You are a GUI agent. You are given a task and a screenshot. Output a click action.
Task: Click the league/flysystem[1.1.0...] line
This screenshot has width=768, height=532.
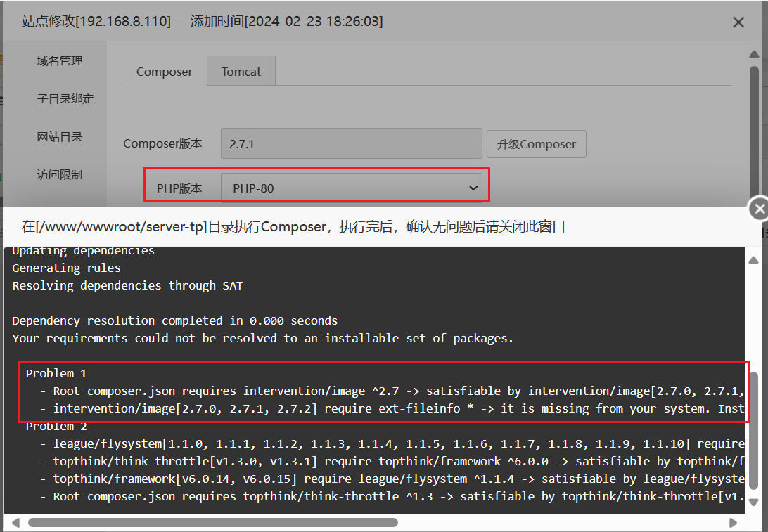point(392,444)
